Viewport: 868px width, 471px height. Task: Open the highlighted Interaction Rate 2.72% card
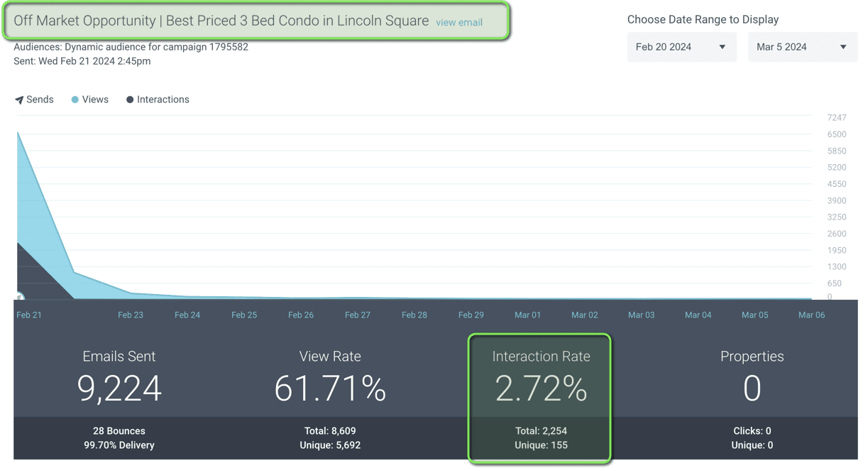[x=541, y=389]
